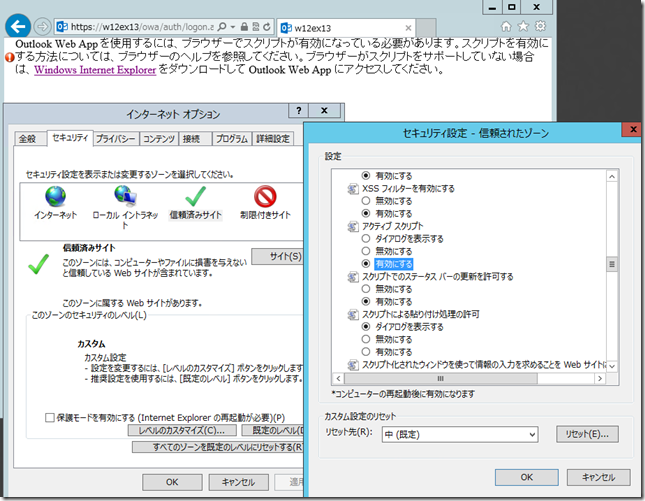Click the XSS フィルター setting icon
The height and width of the screenshot is (501, 645).
pyautogui.click(x=353, y=189)
